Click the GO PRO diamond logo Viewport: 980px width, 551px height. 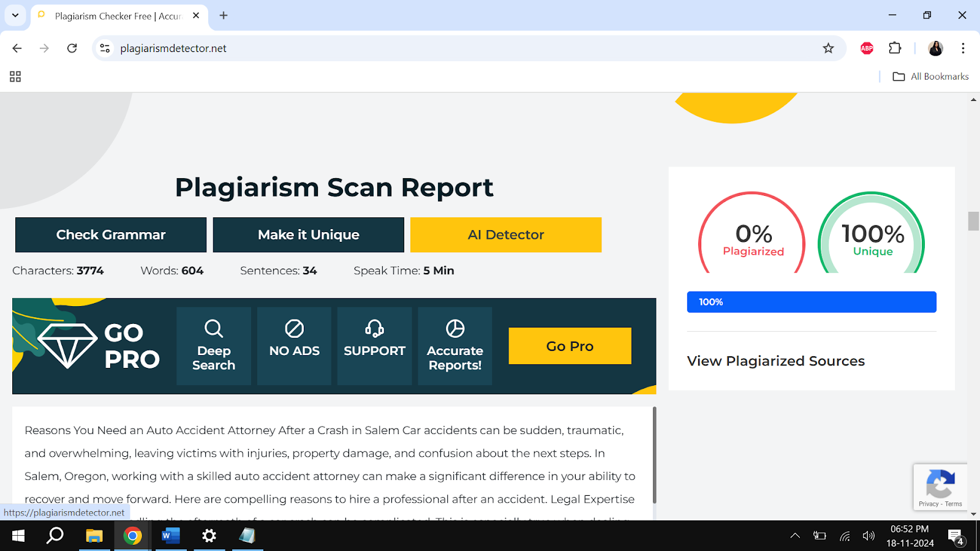pos(98,346)
